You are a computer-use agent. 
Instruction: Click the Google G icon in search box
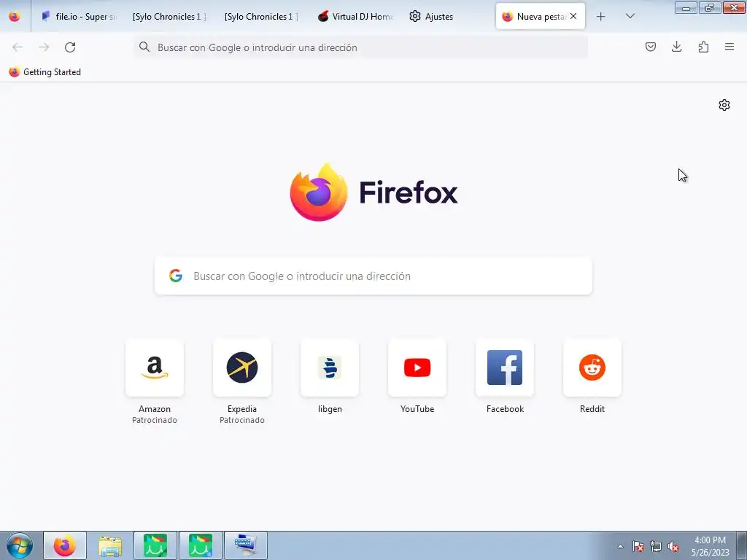(176, 276)
